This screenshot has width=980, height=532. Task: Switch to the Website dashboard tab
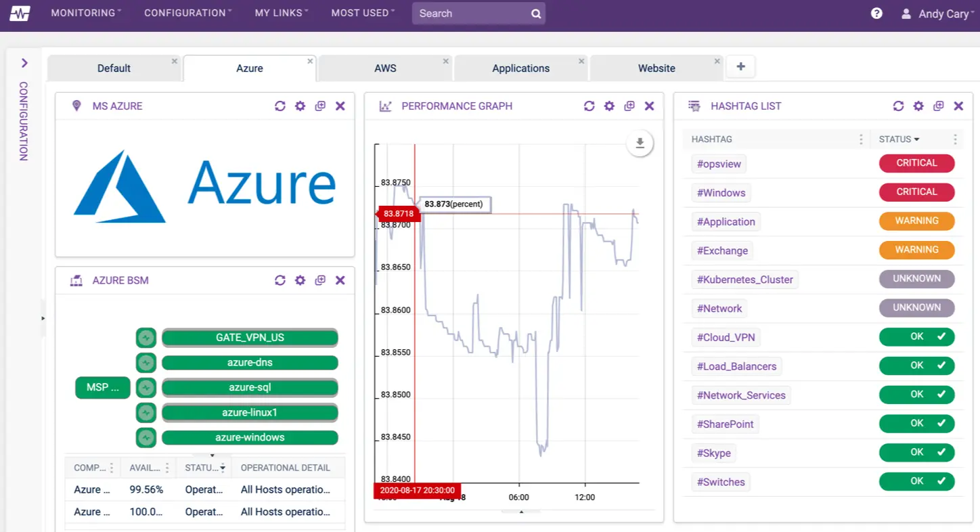click(656, 68)
